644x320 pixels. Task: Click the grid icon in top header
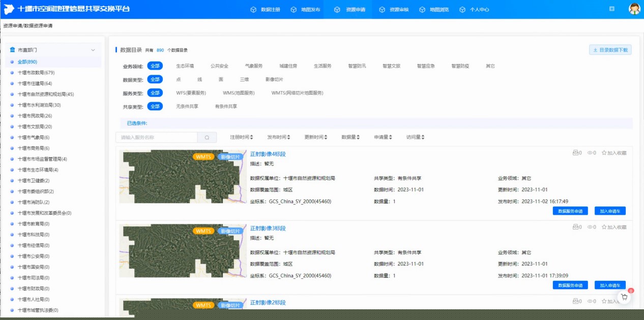tap(612, 9)
